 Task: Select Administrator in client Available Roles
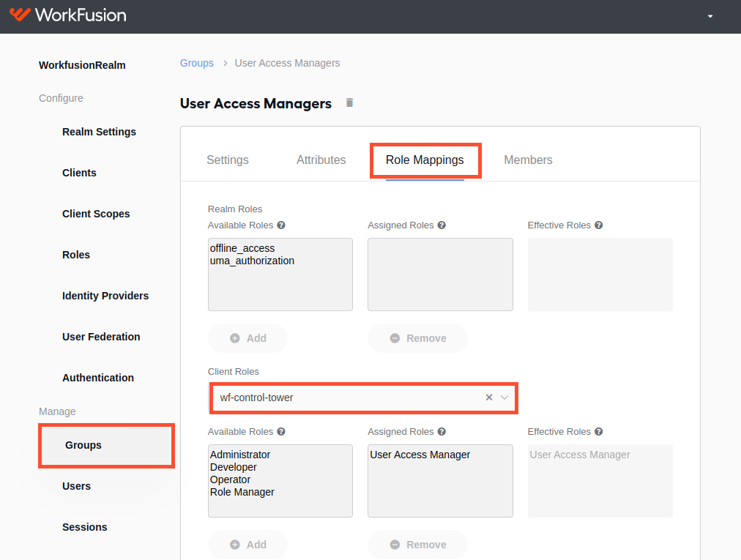click(x=240, y=455)
